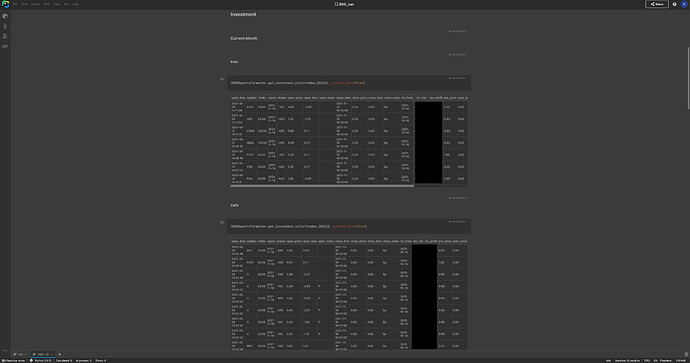Click the Puts table horizontal scrollbar
Screen dimensions: 690x363
(x=322, y=186)
